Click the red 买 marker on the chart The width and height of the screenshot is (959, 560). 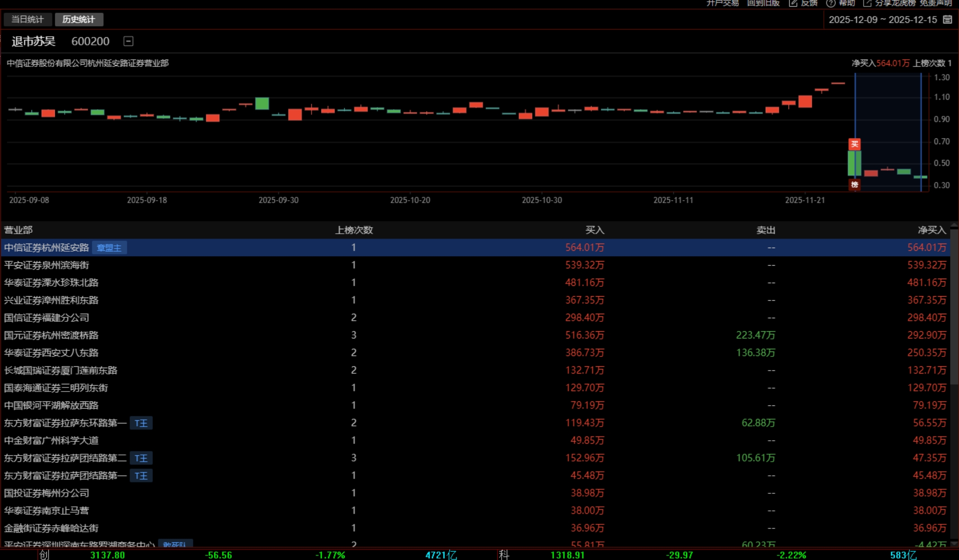pyautogui.click(x=854, y=144)
